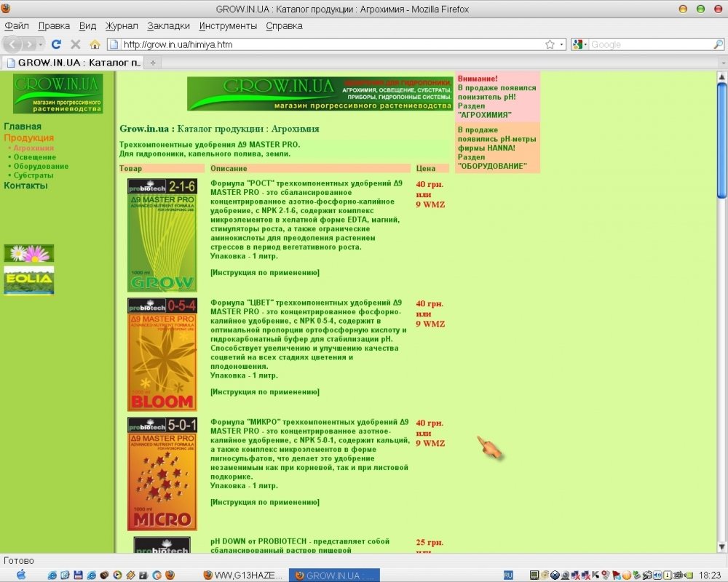728x582 pixels.
Task: Click the Back navigation arrow
Action: point(12,44)
